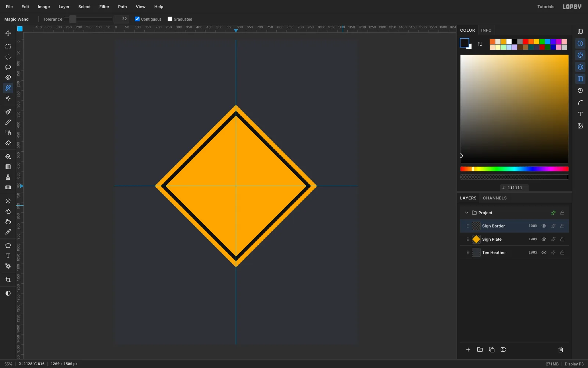Select the Pencil tool
The height and width of the screenshot is (368, 588).
point(8,122)
